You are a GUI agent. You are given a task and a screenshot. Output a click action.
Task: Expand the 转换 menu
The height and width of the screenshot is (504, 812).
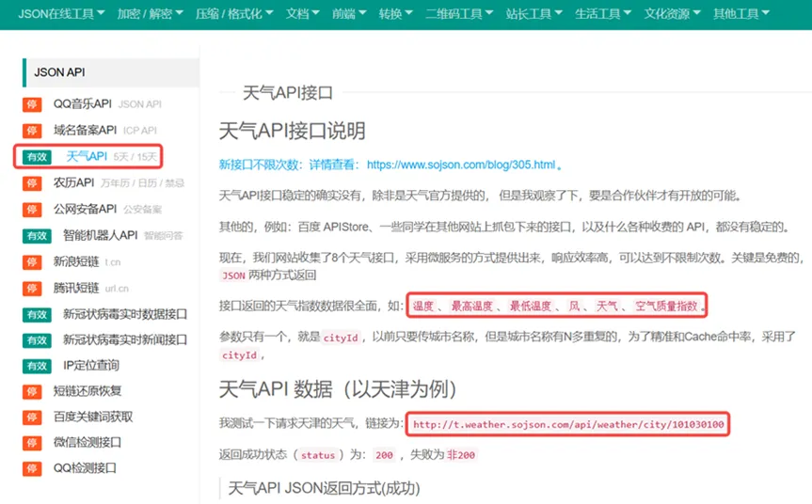point(395,13)
